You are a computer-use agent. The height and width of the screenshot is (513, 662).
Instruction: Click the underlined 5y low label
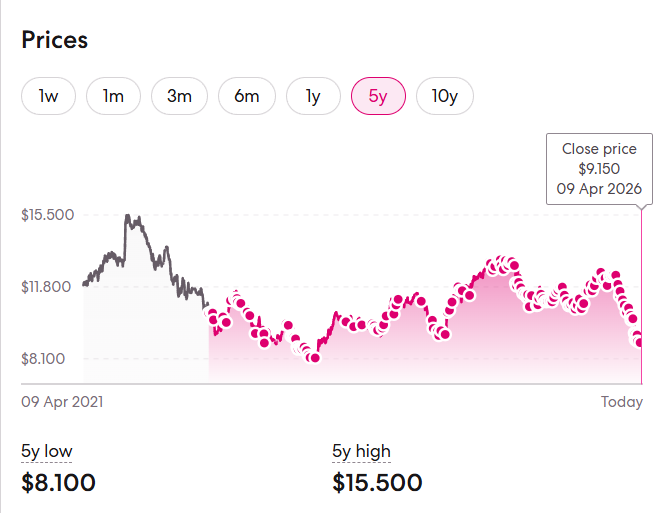pyautogui.click(x=46, y=451)
